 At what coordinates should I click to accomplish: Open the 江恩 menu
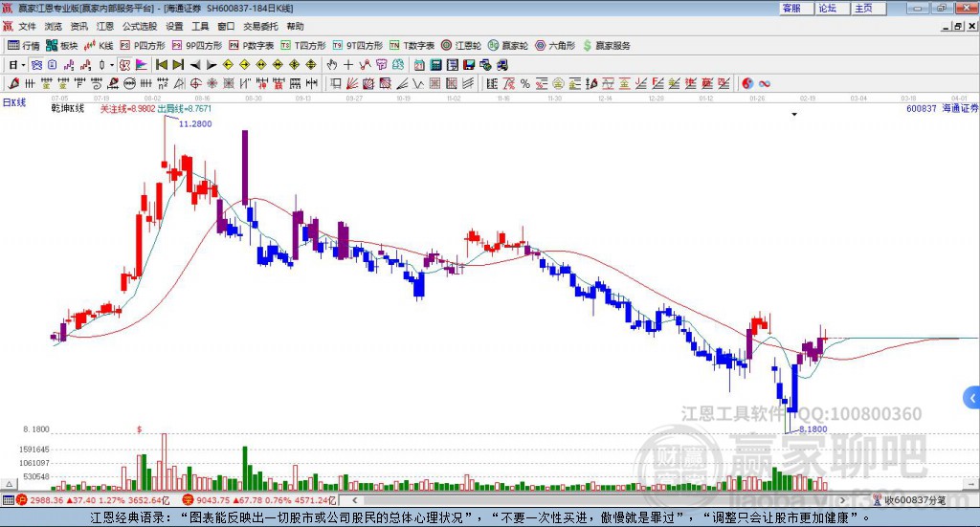click(x=105, y=26)
